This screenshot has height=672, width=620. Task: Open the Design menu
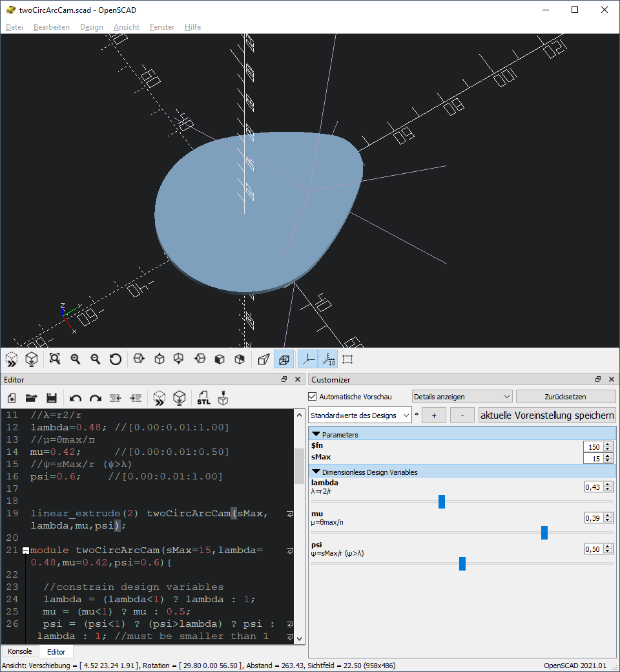[x=91, y=27]
